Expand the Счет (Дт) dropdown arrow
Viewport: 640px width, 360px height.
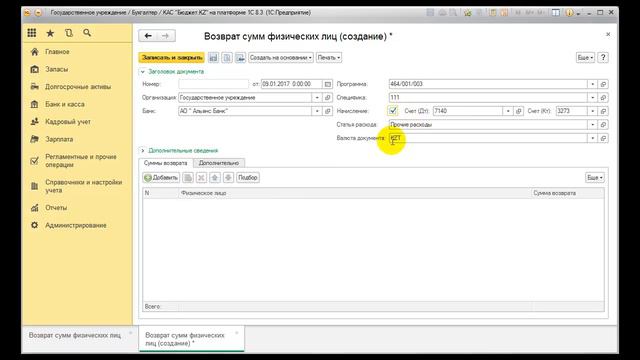(x=508, y=111)
